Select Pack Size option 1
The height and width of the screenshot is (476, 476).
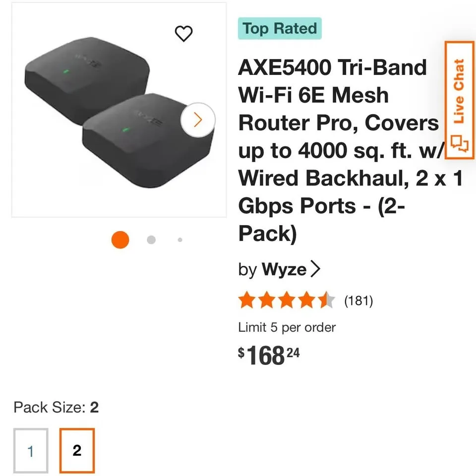click(31, 451)
